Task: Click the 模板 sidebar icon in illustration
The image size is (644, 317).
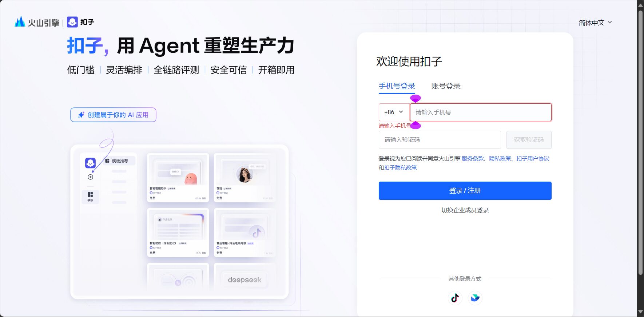Action: (x=90, y=197)
